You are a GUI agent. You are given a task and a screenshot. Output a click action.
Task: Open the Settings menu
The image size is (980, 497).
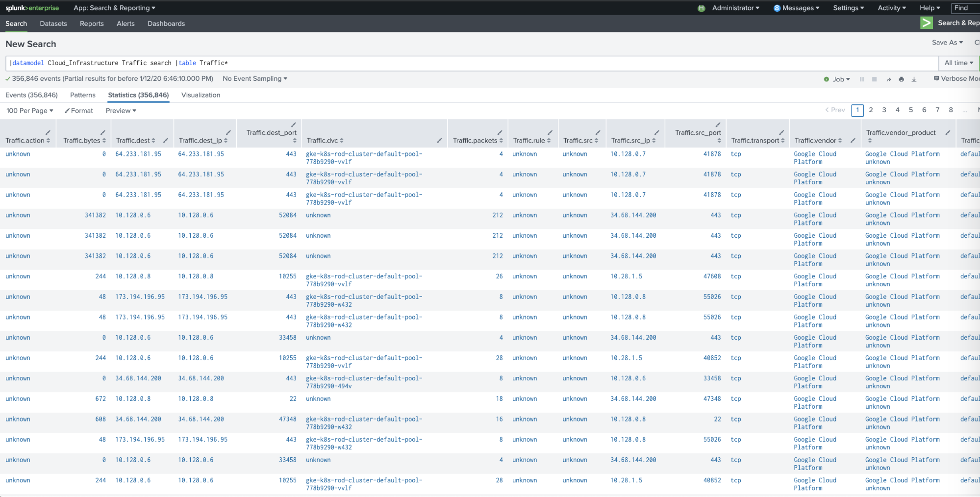coord(848,8)
